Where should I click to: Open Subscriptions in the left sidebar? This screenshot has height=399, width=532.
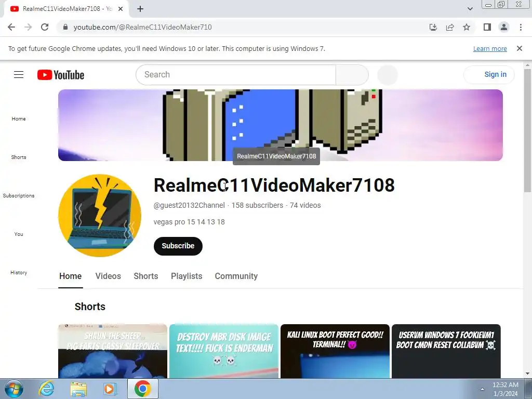19,196
